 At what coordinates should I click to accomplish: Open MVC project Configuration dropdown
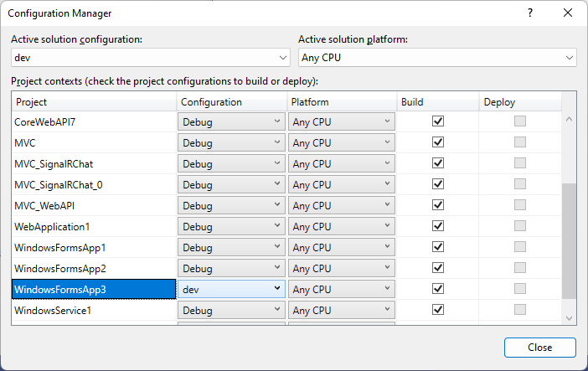231,142
